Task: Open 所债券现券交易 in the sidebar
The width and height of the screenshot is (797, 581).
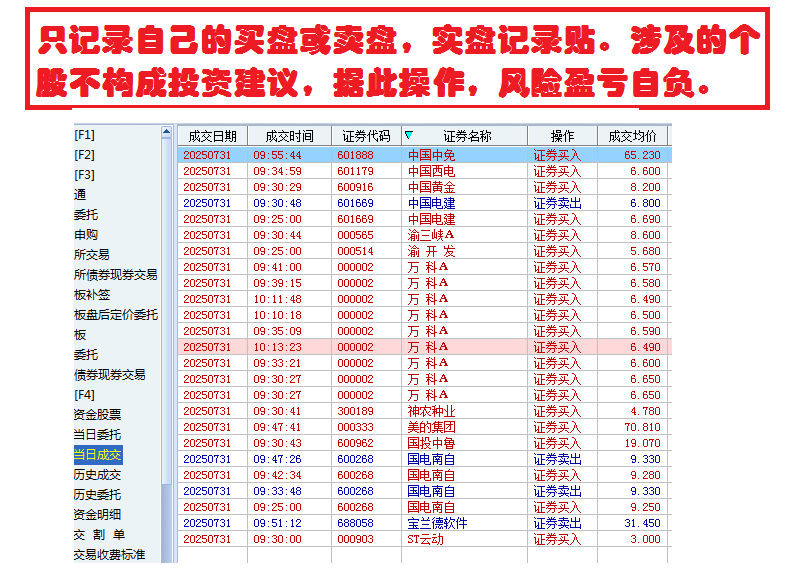Action: 115,275
